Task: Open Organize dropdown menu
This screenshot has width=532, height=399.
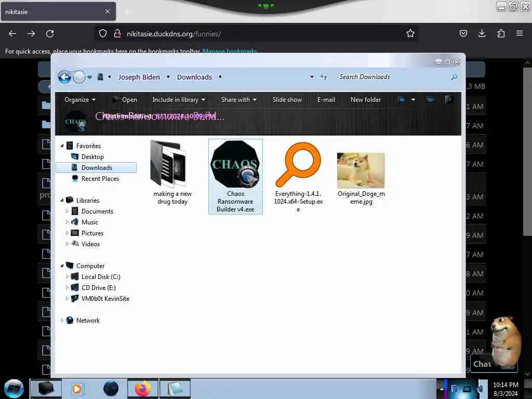Action: click(80, 100)
